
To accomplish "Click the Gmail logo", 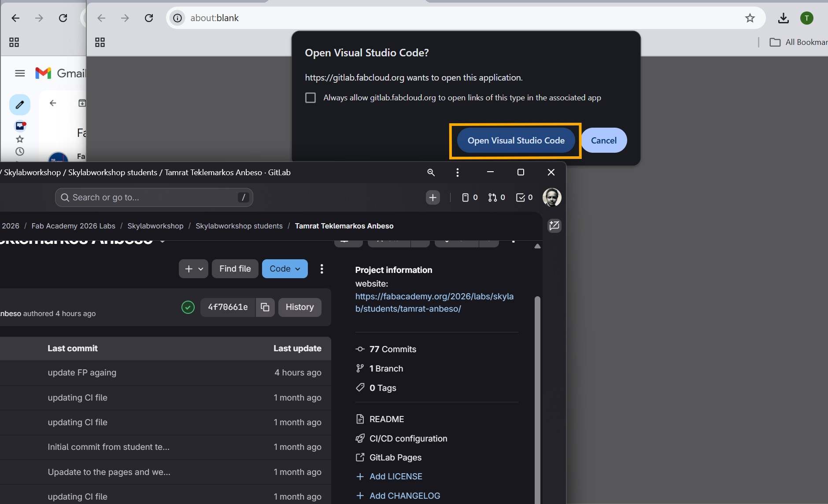I will pos(60,73).
